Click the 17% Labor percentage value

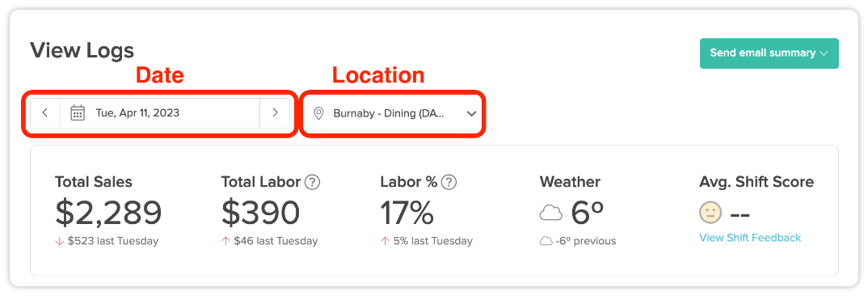click(x=407, y=213)
